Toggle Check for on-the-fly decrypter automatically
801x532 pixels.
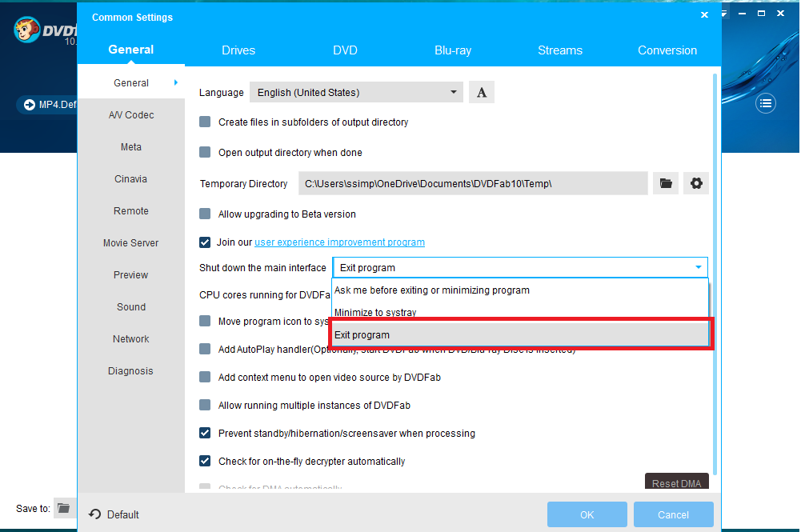point(205,461)
